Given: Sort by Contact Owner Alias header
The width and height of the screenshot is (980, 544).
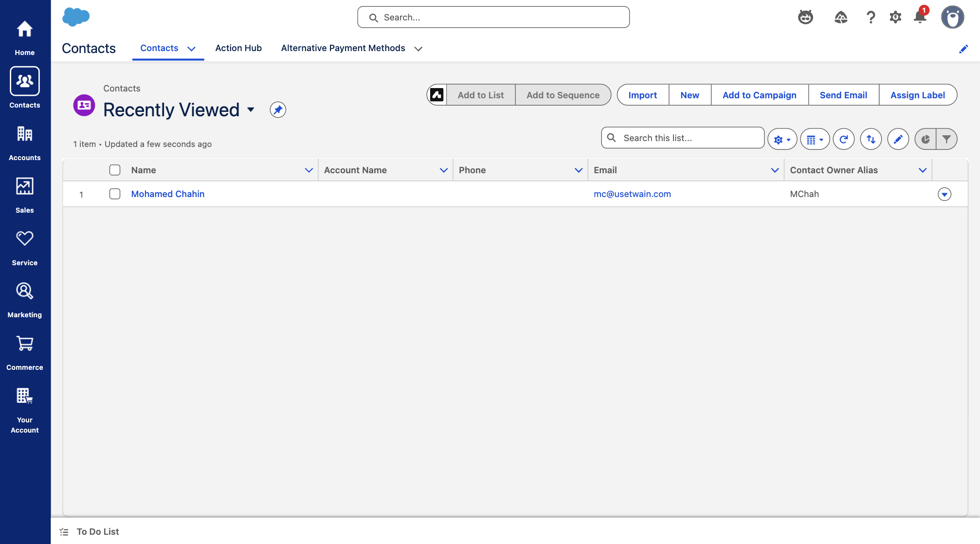Looking at the screenshot, I should pos(834,170).
